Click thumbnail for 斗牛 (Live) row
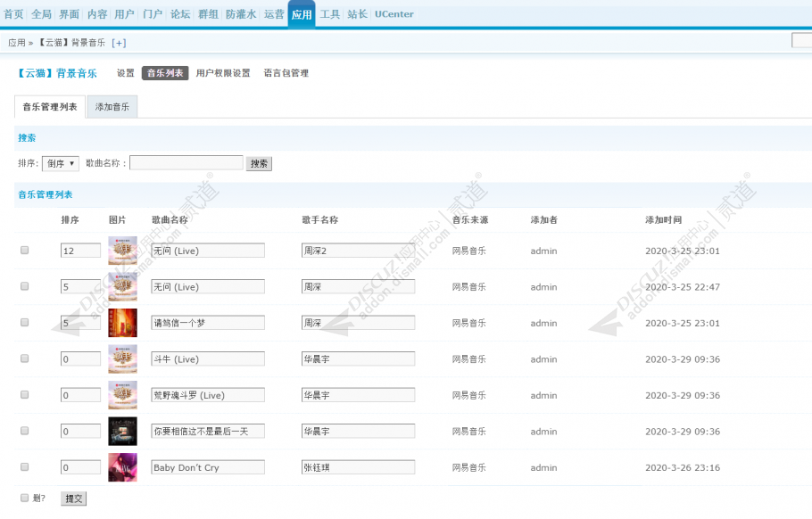This screenshot has width=812, height=519. 123,359
